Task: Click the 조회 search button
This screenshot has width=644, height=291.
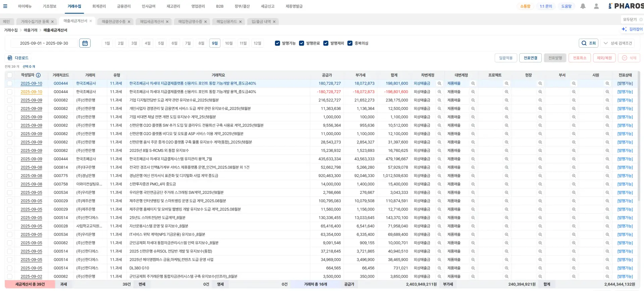Action: (x=589, y=43)
